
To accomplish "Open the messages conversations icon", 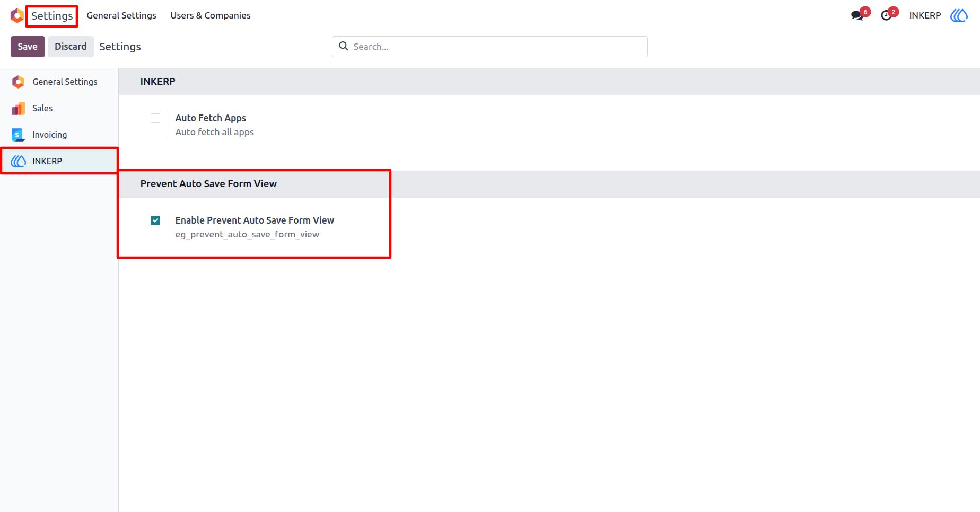I will [857, 15].
